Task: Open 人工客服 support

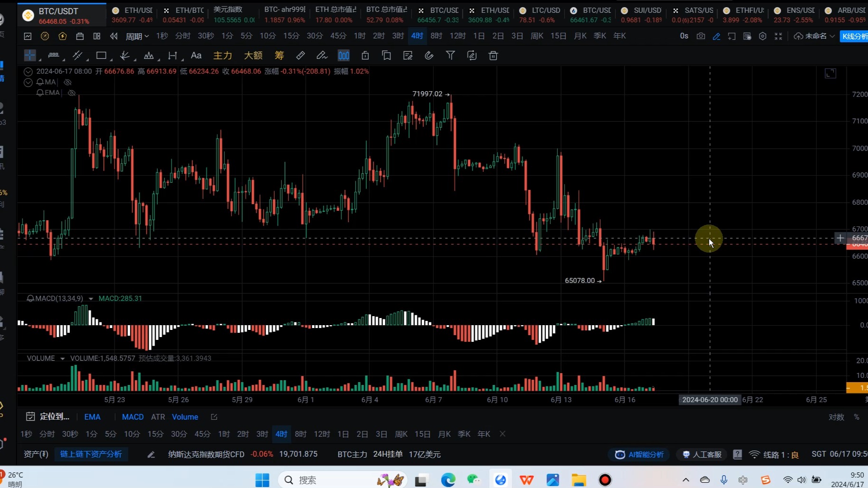Action: click(x=702, y=454)
